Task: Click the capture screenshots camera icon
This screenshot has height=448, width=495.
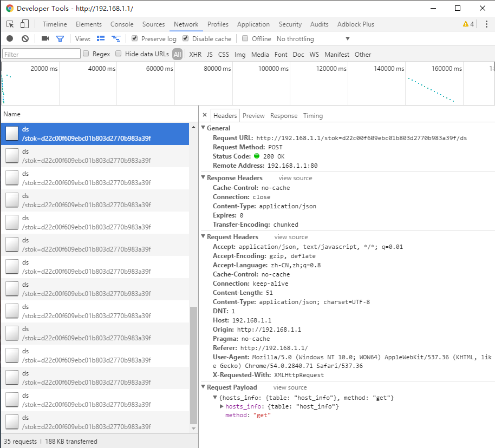Action: 45,39
